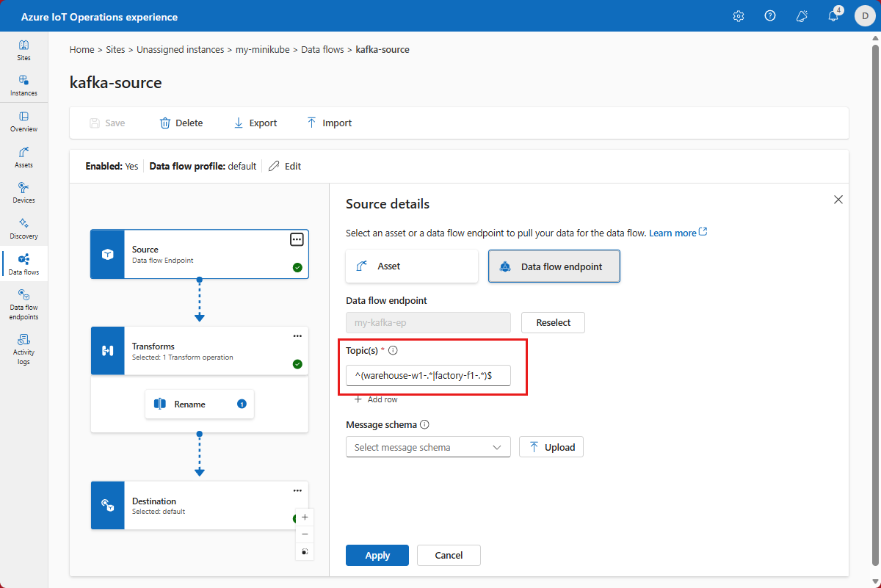Navigate to Unassigned instances breadcrumb
Viewport: 881px width, 588px height.
180,50
